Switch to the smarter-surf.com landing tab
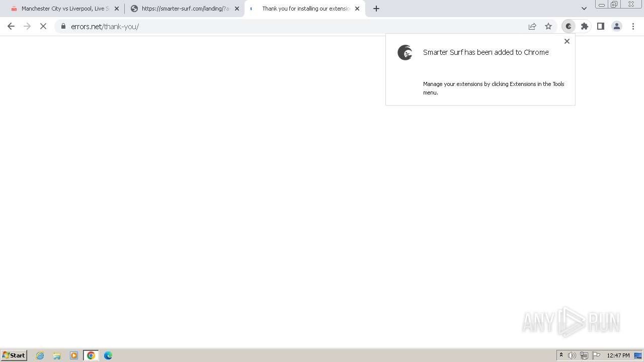 click(x=185, y=9)
